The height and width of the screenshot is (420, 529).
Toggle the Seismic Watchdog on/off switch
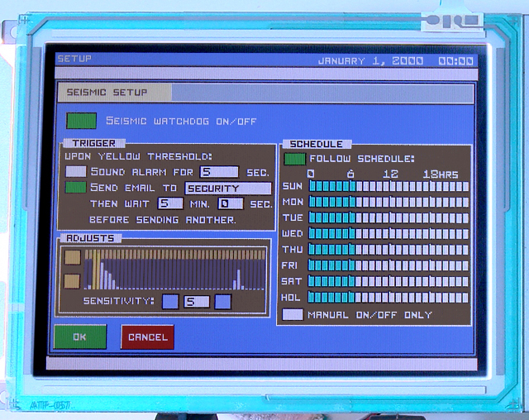(81, 121)
